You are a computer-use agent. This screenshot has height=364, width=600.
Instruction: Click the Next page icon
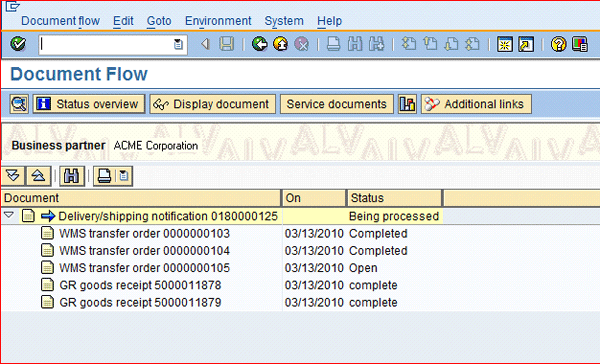452,44
